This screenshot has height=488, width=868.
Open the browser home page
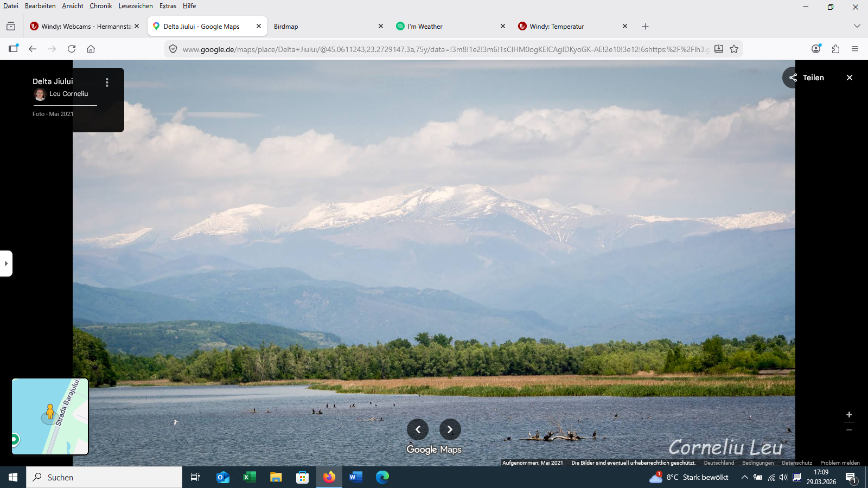[91, 49]
